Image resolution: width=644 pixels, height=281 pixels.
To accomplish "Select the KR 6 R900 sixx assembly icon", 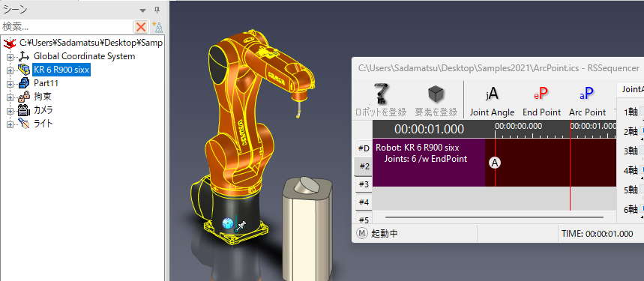I will tap(24, 70).
